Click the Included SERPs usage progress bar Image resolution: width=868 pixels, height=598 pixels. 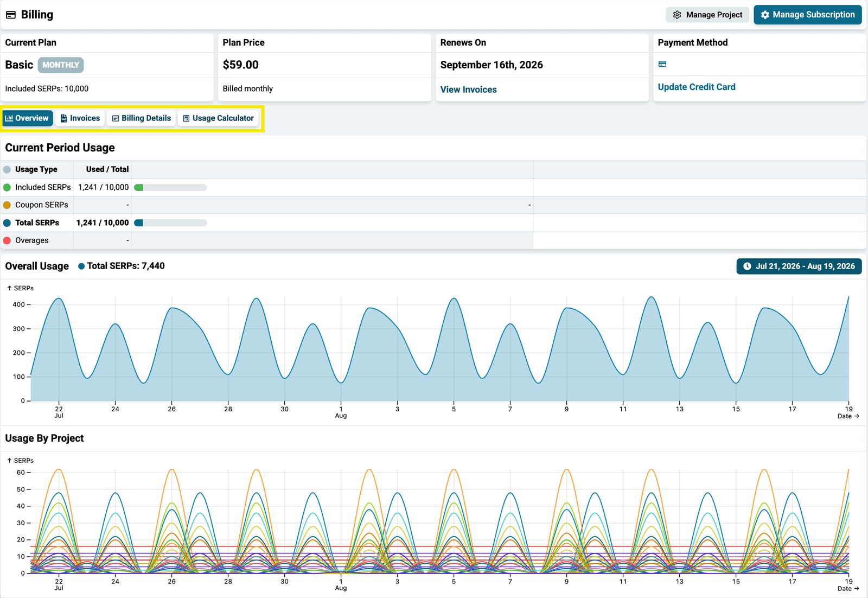[170, 187]
